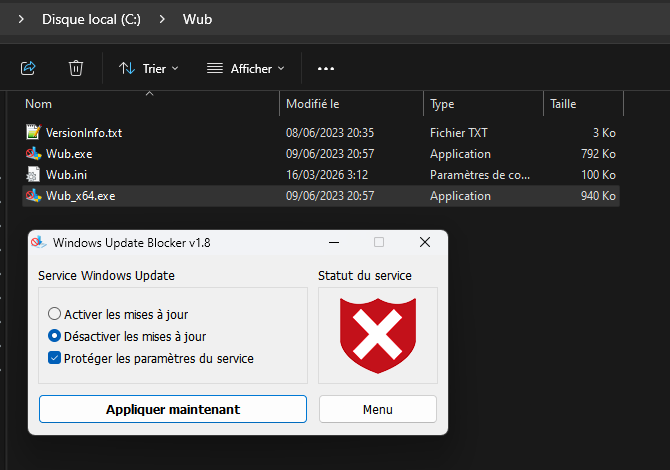Click the Wub.ini settings file icon
The width and height of the screenshot is (670, 470).
tap(33, 174)
